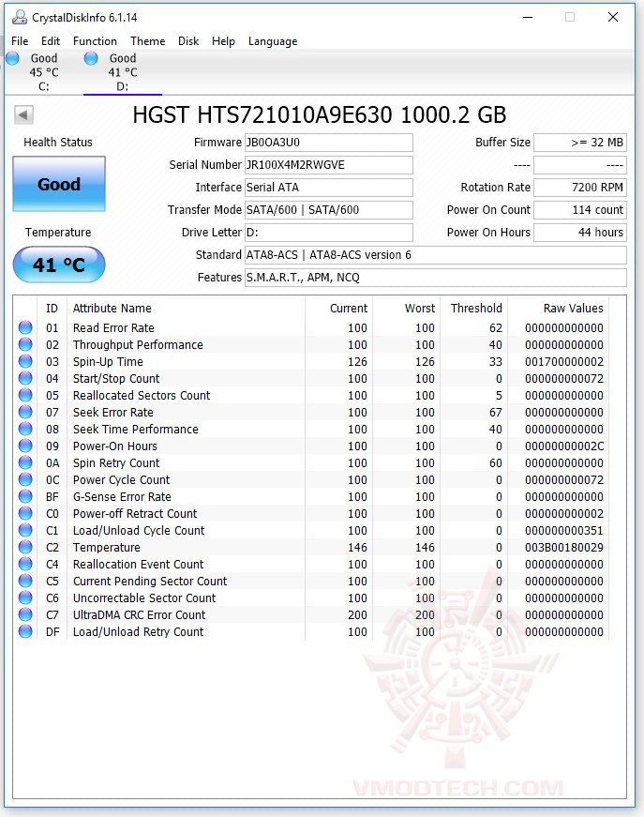This screenshot has width=644, height=817.
Task: Click the status orb for Temperature attribute
Action: (25, 547)
